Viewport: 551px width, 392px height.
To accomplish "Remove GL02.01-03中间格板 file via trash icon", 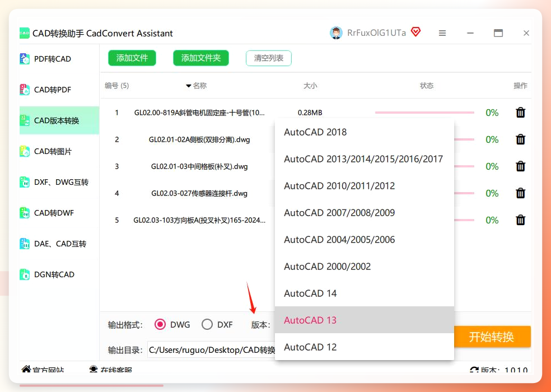I will tap(520, 166).
